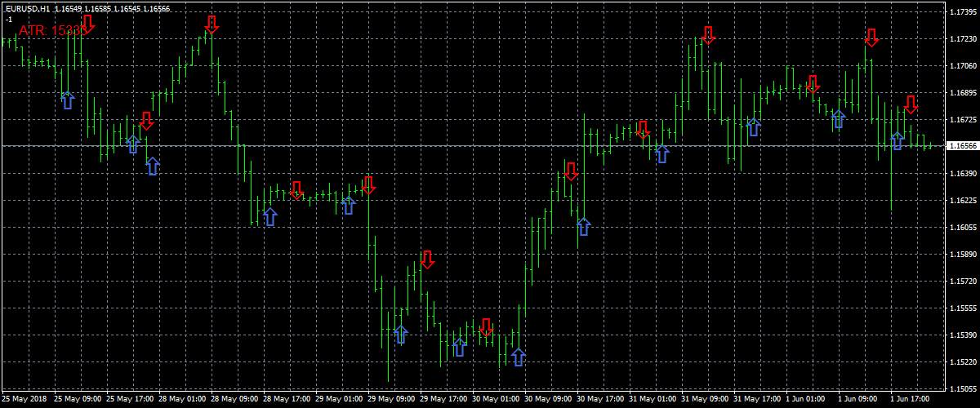The image size is (980, 408).
Task: Select the red sell arrow at the 1 Jun 09:00 high
Action: 871,38
